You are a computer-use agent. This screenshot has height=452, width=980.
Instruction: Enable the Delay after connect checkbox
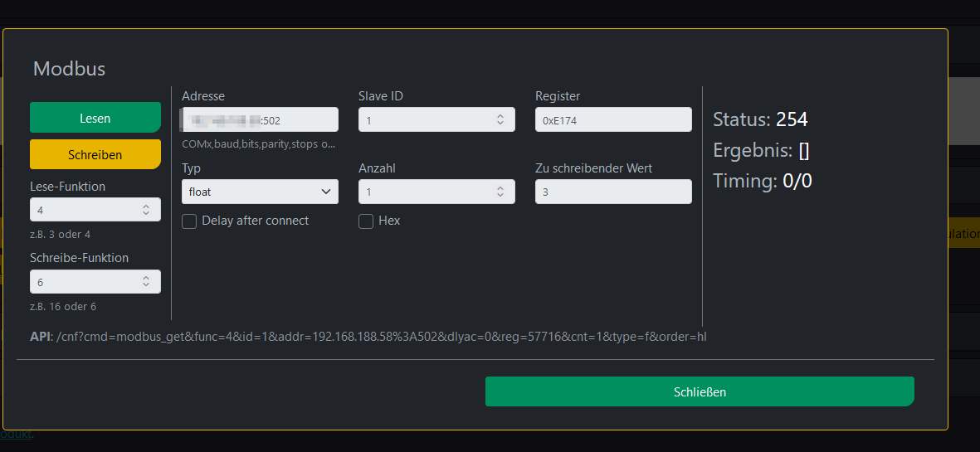click(189, 221)
